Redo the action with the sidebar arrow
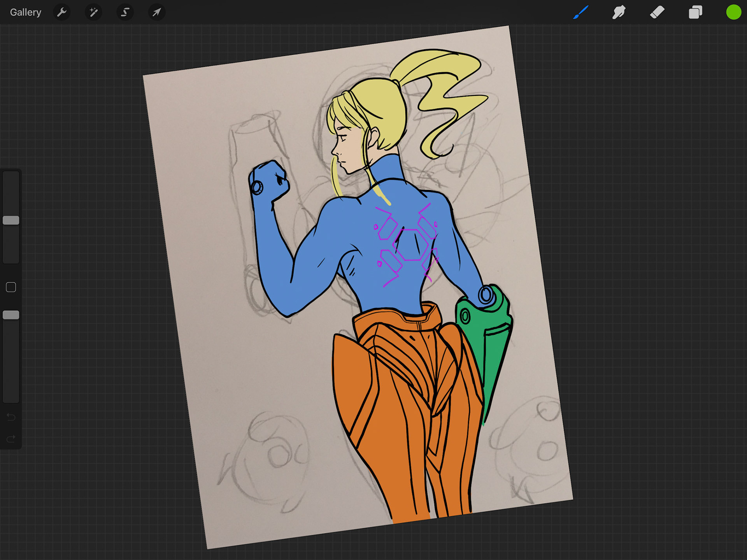 pos(11,439)
